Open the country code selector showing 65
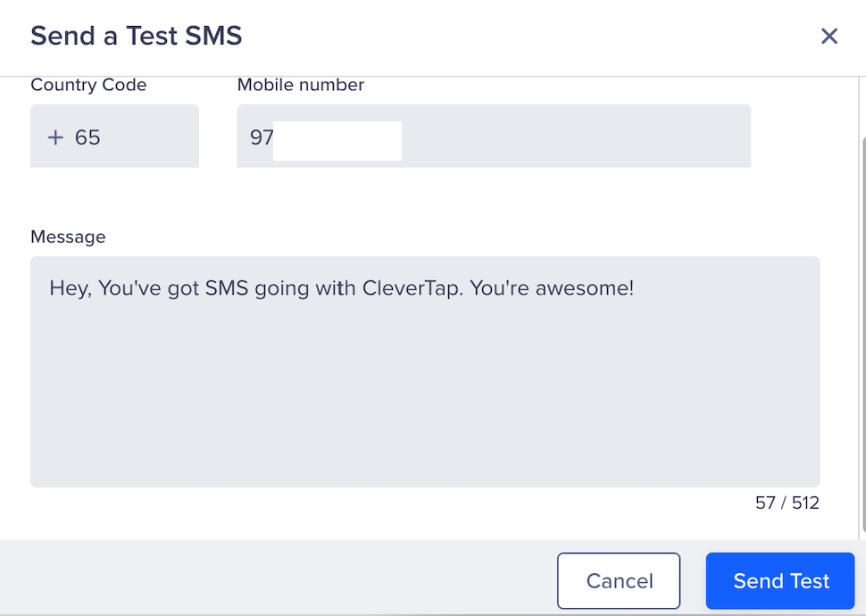866x616 pixels. click(x=114, y=136)
